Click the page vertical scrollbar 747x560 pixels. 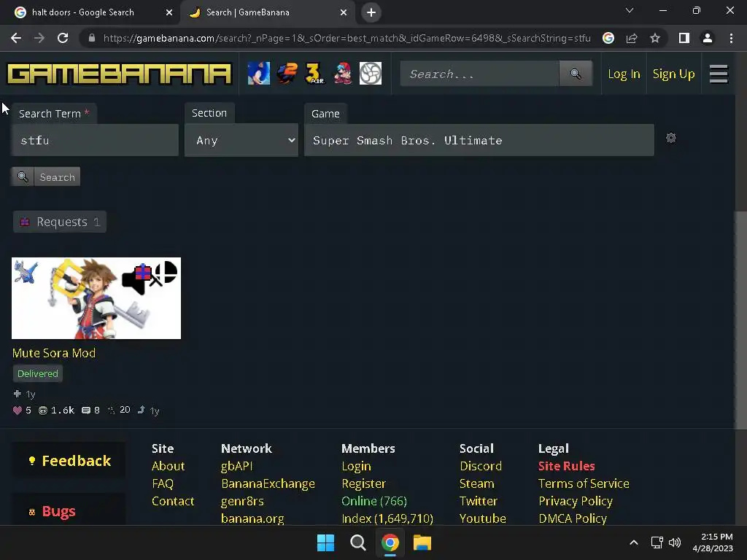tap(741, 319)
